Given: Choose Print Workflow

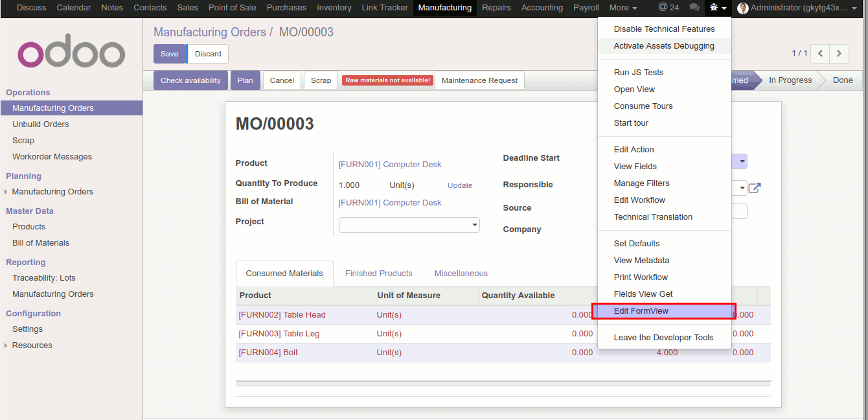Looking at the screenshot, I should 665,277.
